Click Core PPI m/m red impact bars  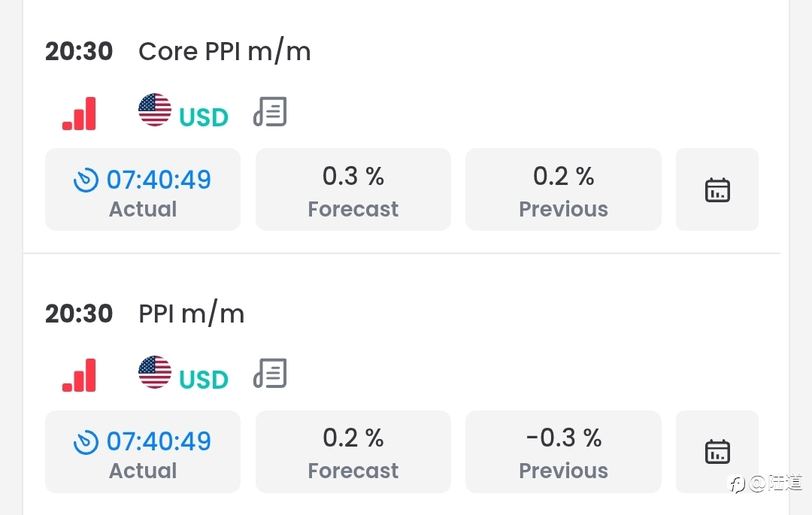(x=79, y=114)
